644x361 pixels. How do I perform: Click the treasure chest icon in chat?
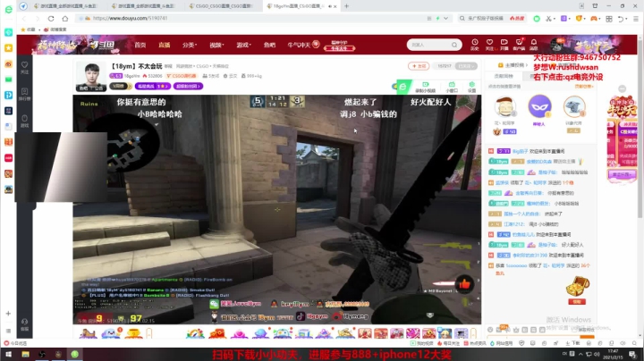577,286
